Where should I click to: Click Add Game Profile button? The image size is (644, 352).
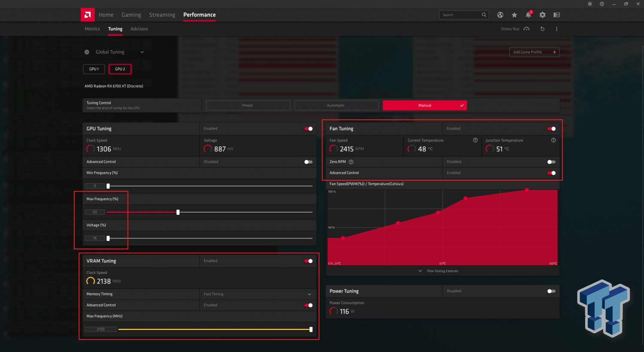click(534, 52)
